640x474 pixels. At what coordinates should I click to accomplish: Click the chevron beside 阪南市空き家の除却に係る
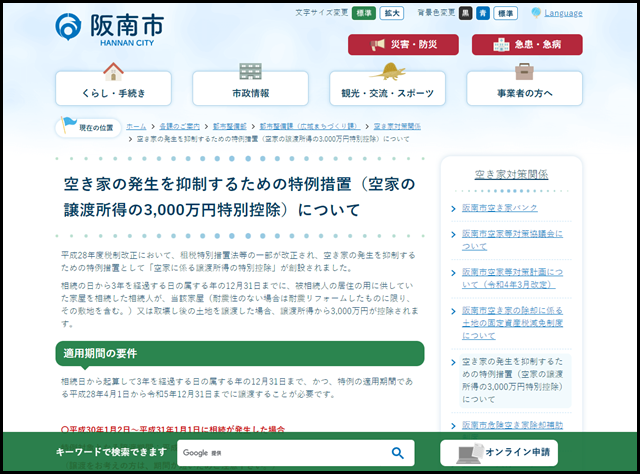click(x=453, y=312)
